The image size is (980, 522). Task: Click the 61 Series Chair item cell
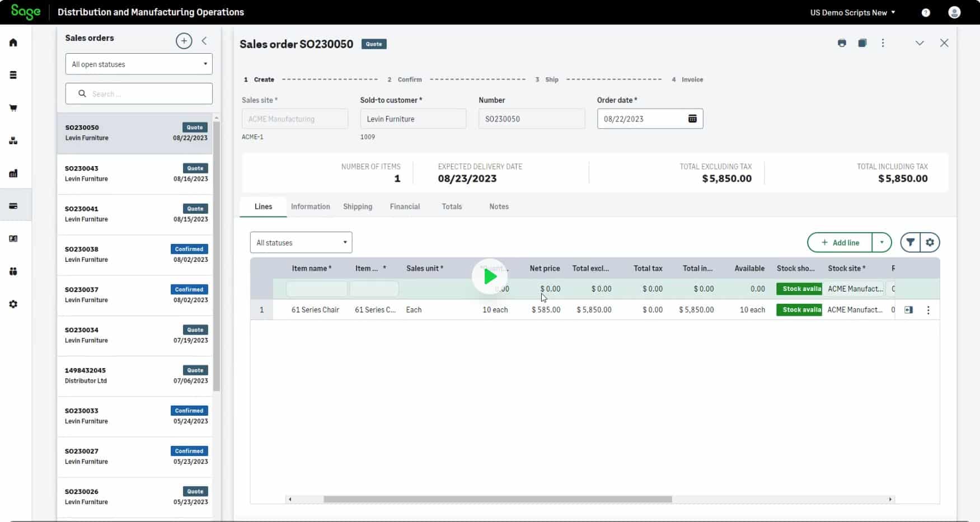(x=315, y=310)
